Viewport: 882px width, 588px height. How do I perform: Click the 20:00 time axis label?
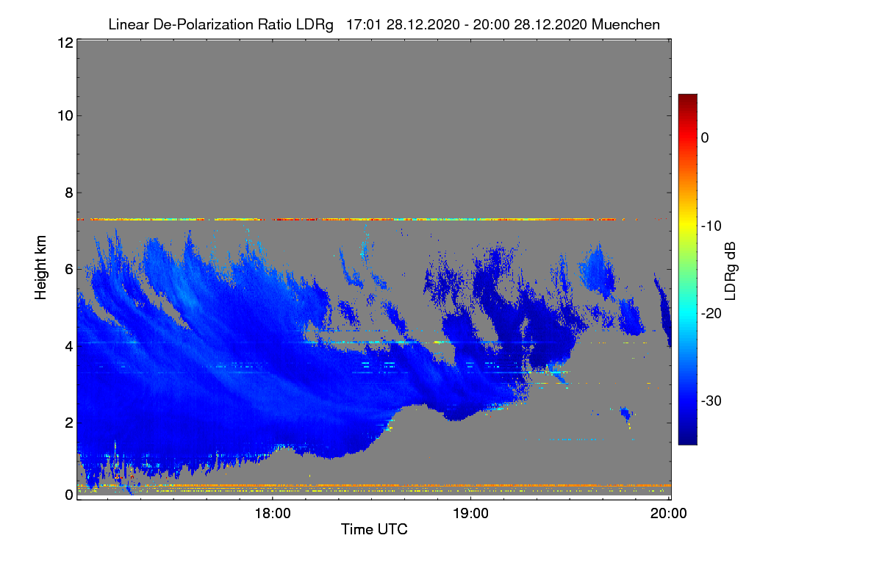pyautogui.click(x=669, y=514)
